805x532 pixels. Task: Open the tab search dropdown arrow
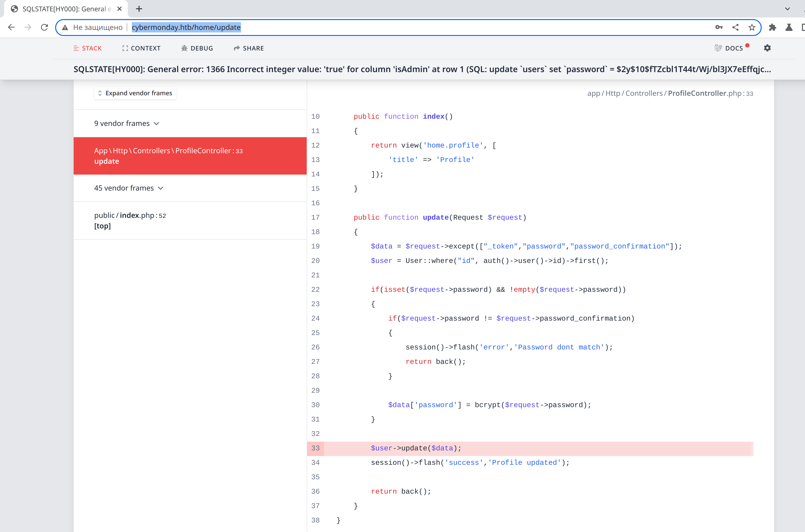[787, 9]
